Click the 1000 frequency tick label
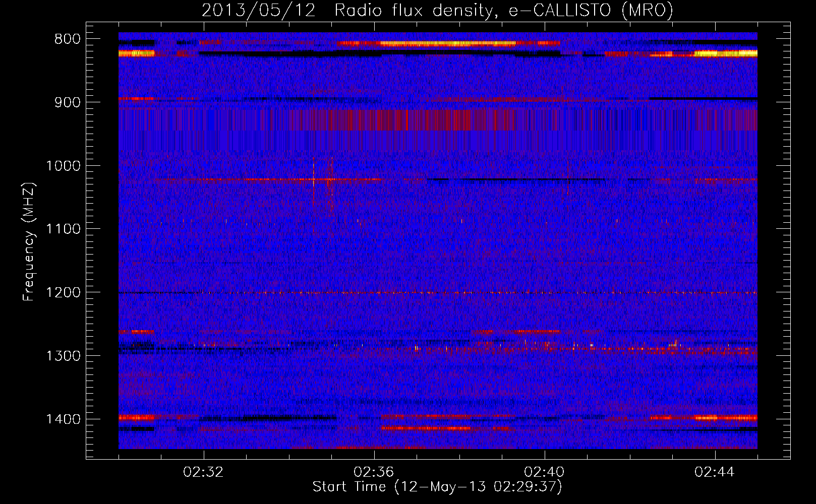The width and height of the screenshot is (816, 504). (x=63, y=166)
